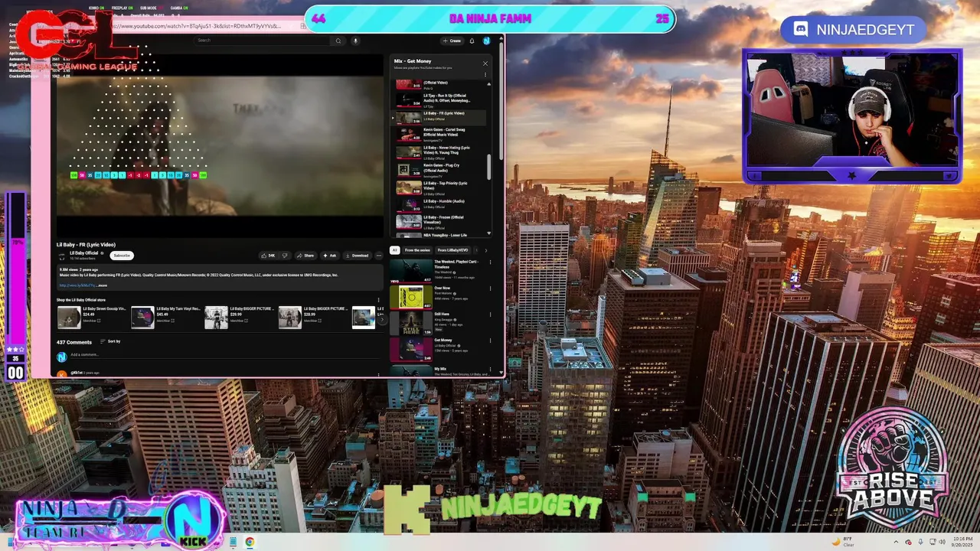Open options menu for Still Here suggestion
The width and height of the screenshot is (980, 551).
click(x=491, y=315)
